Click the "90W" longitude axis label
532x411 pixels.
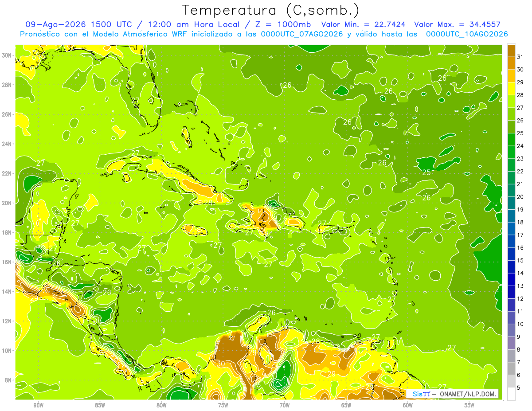(38, 405)
